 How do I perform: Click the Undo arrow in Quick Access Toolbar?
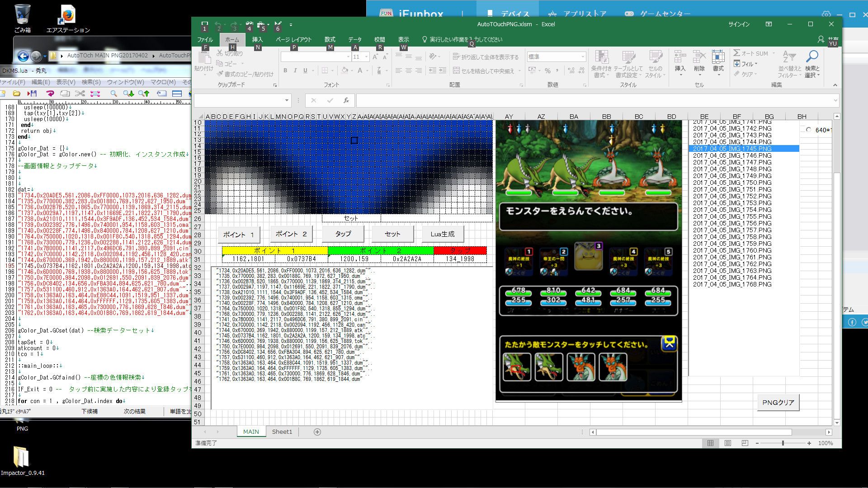(x=218, y=24)
